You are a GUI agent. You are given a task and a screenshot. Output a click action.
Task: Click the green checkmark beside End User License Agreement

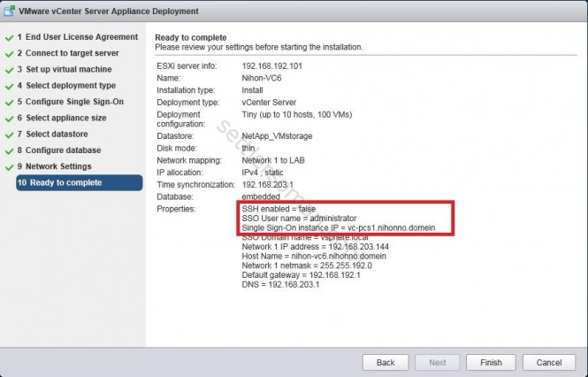point(8,38)
